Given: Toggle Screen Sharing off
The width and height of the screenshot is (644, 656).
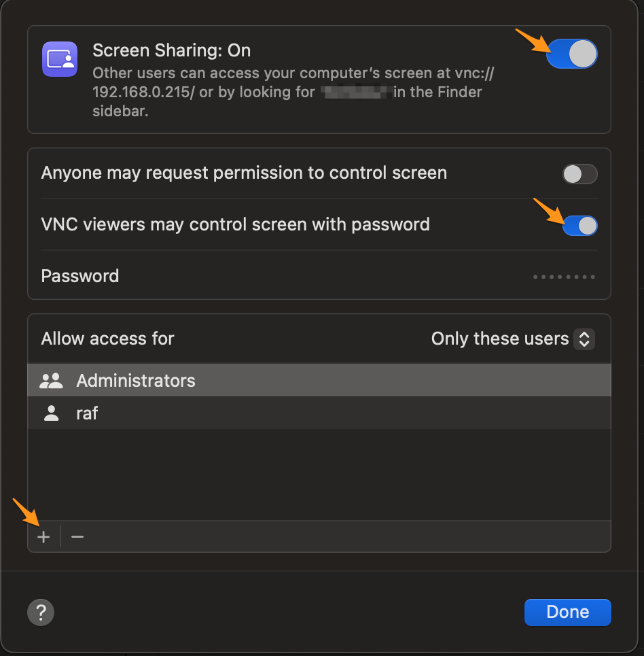Looking at the screenshot, I should pyautogui.click(x=573, y=53).
